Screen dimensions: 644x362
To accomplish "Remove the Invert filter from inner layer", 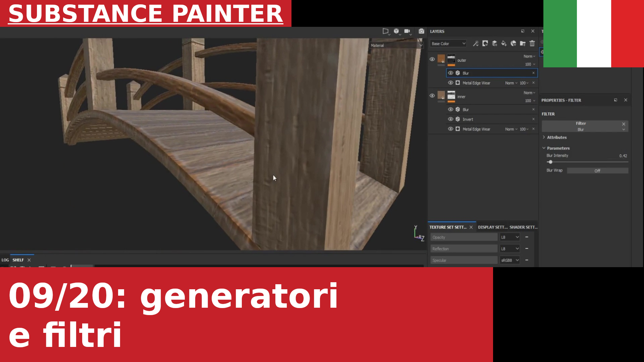I will point(533,119).
